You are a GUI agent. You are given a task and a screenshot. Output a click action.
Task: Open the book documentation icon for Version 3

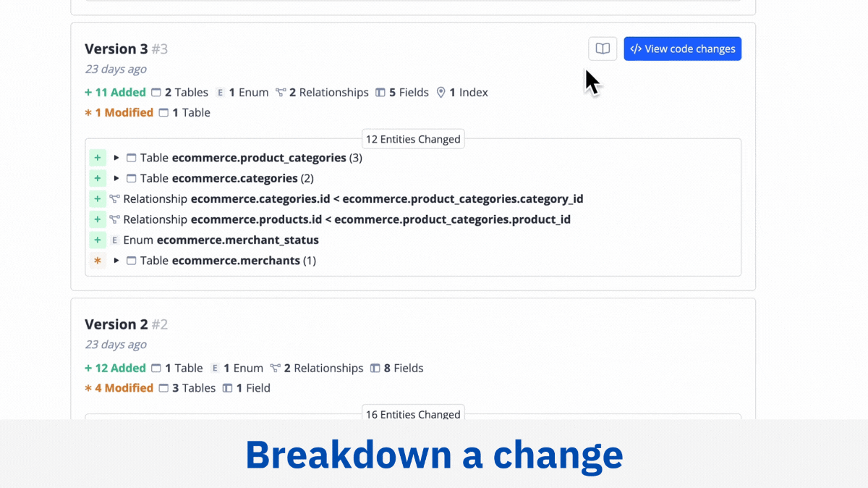[x=603, y=49]
